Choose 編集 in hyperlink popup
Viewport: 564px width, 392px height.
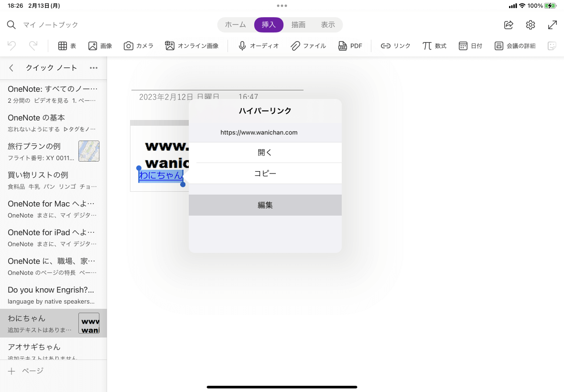[x=265, y=205]
